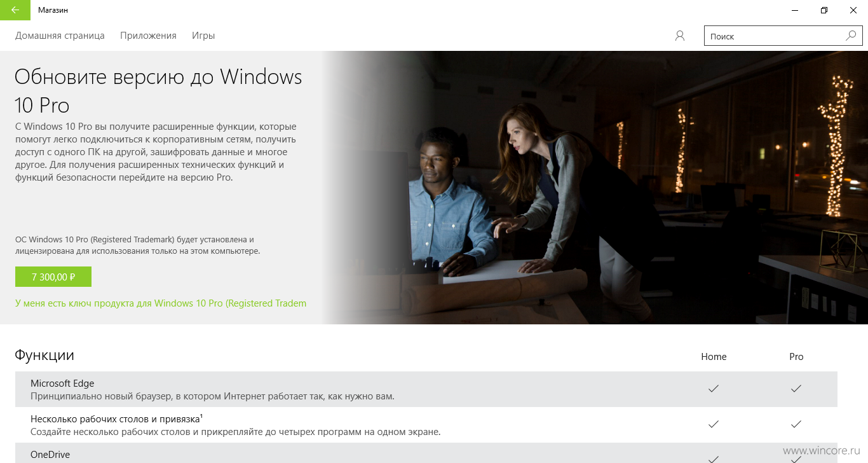Image resolution: width=868 pixels, height=463 pixels.
Task: Switch to the Игры tab
Action: pyautogui.click(x=203, y=36)
